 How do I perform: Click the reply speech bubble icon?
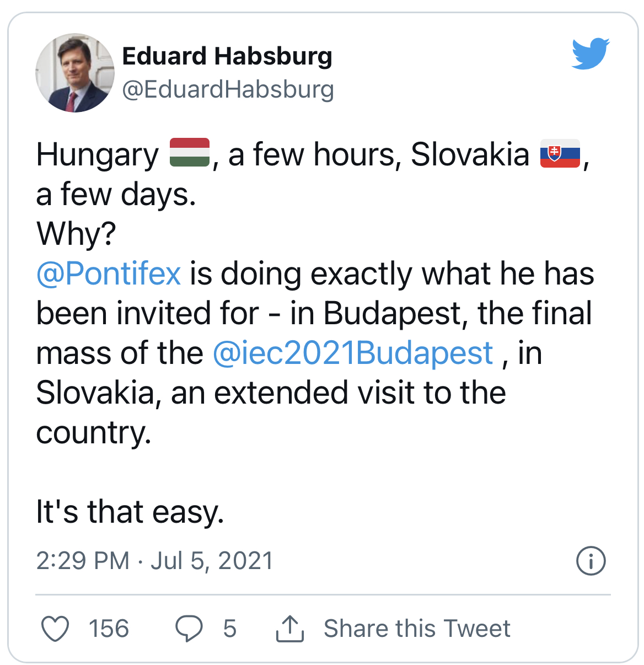point(189,628)
